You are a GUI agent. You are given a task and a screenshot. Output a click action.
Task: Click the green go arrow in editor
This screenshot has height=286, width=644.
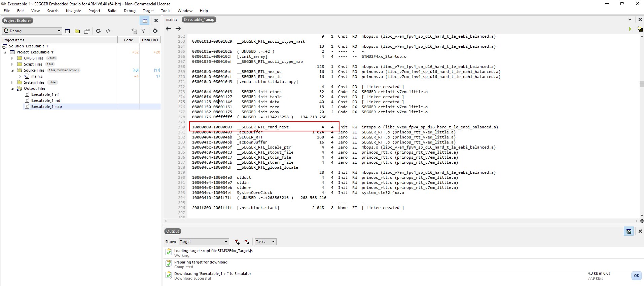tap(630, 29)
